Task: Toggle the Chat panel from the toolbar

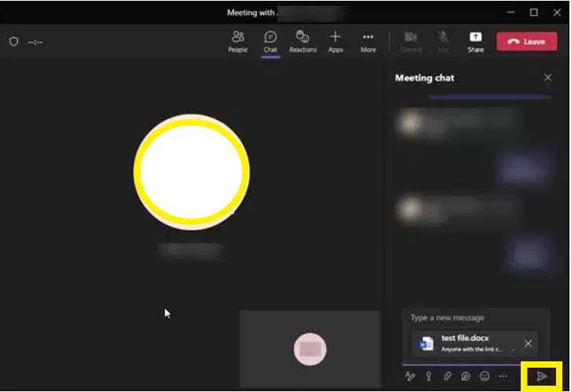Action: click(x=270, y=42)
